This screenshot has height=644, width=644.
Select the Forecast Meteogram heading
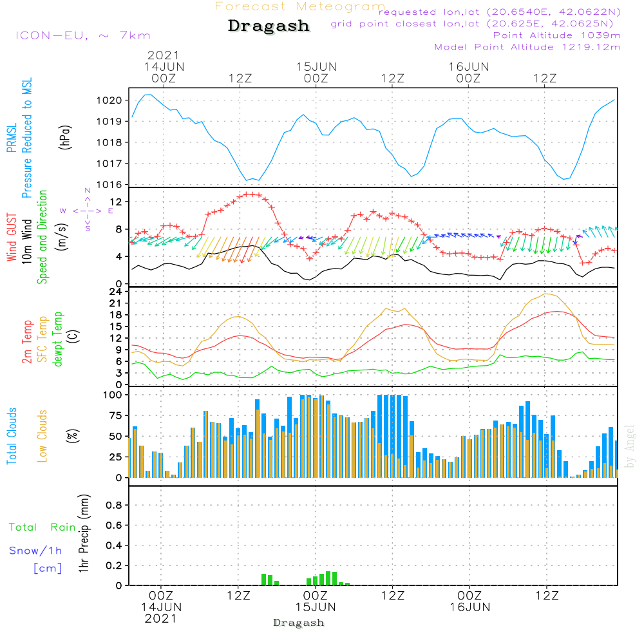pos(299,6)
